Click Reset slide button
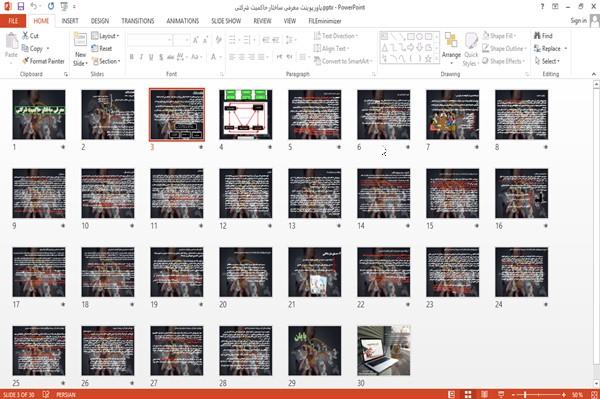The image size is (600, 399). [x=102, y=48]
